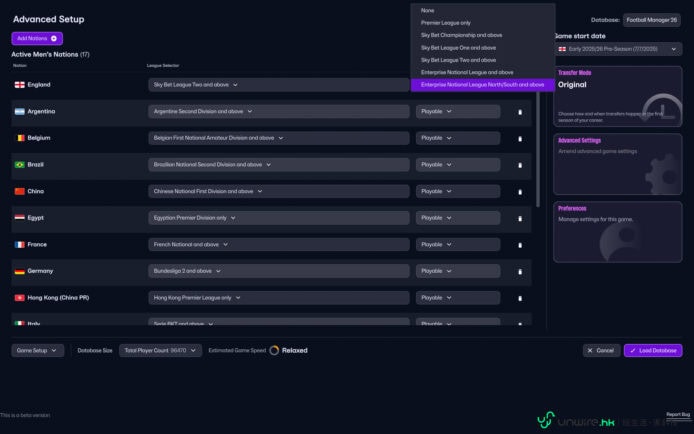Choose Sky Bet Championship and above
This screenshot has width=694, height=434.
[482, 35]
